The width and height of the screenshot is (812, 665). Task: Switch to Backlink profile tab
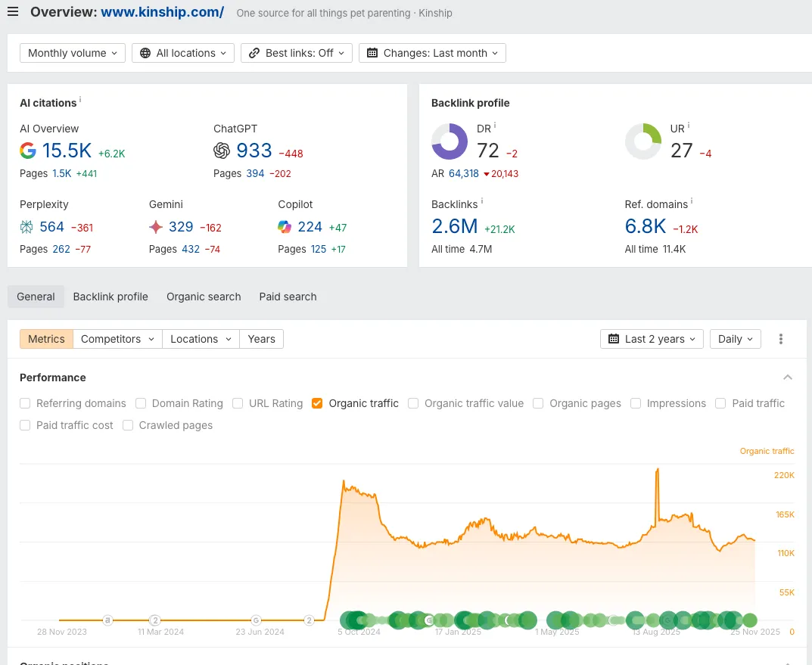coord(110,297)
